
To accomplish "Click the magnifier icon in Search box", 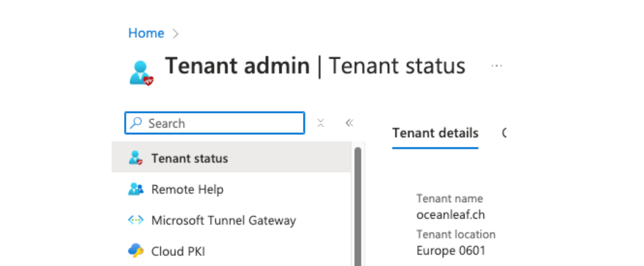I will pyautogui.click(x=136, y=123).
